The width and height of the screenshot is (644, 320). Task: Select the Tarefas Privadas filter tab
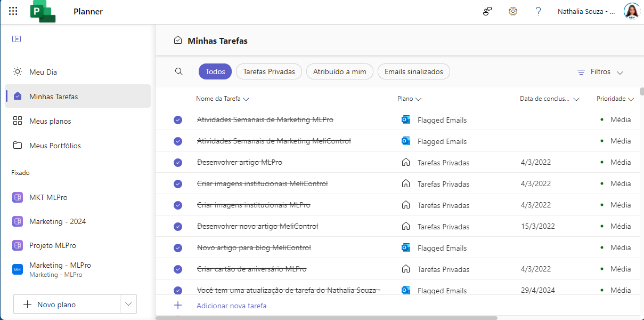click(x=269, y=71)
